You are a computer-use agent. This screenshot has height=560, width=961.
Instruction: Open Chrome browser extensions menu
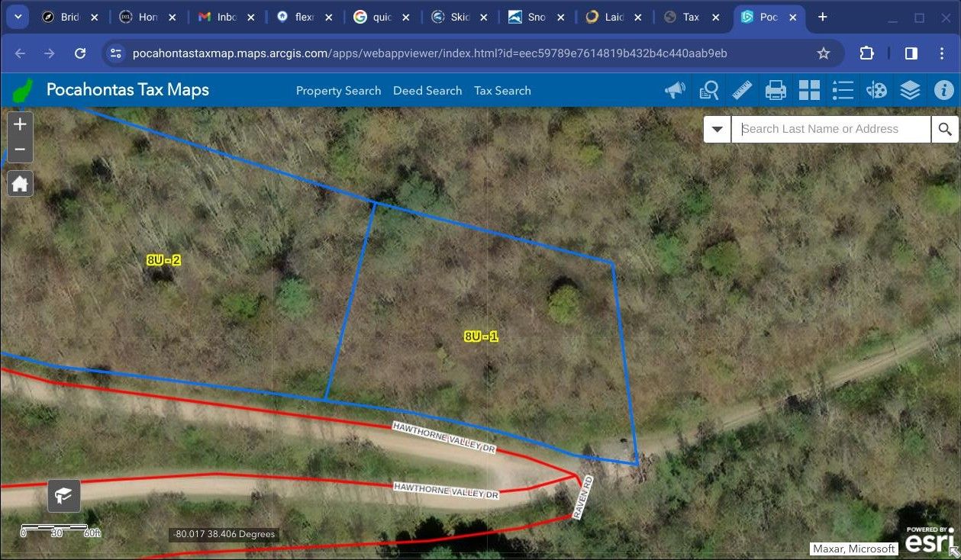[x=866, y=53]
